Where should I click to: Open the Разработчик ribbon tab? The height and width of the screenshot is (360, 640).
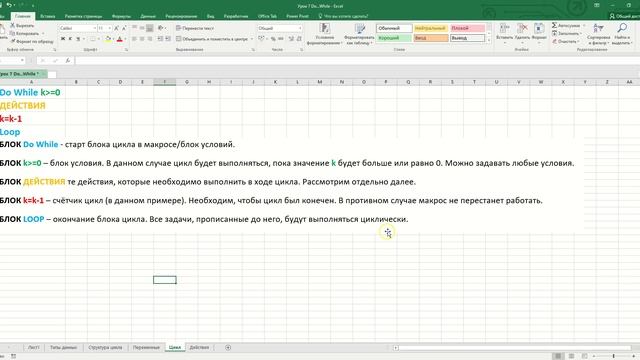236,16
